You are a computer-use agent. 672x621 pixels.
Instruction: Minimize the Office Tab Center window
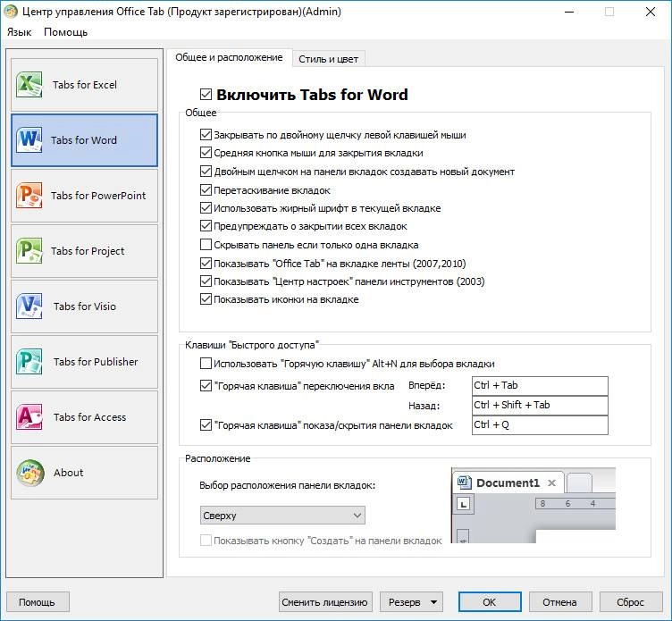pyautogui.click(x=569, y=12)
